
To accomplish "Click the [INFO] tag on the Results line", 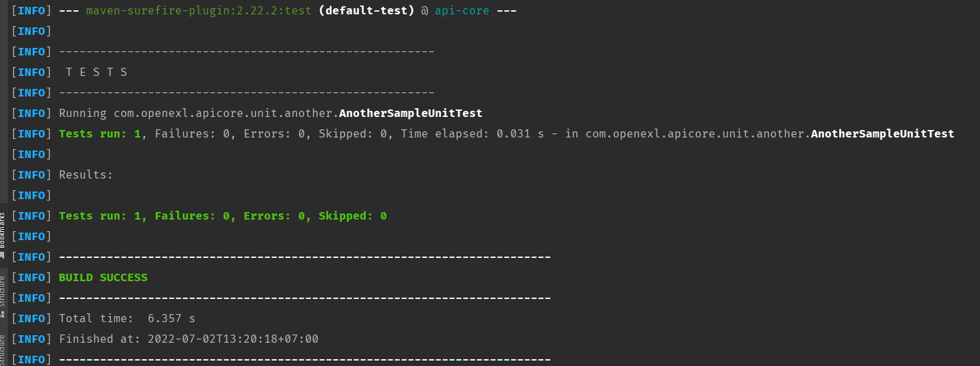I will [x=31, y=175].
